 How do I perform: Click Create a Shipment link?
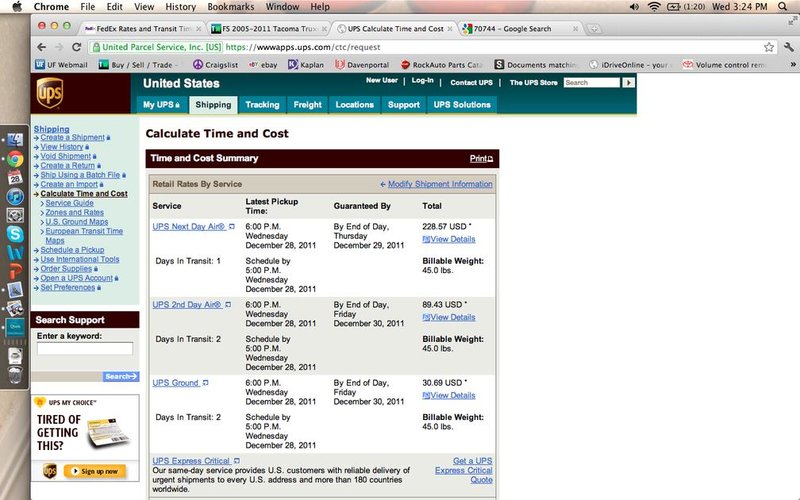[x=72, y=138]
